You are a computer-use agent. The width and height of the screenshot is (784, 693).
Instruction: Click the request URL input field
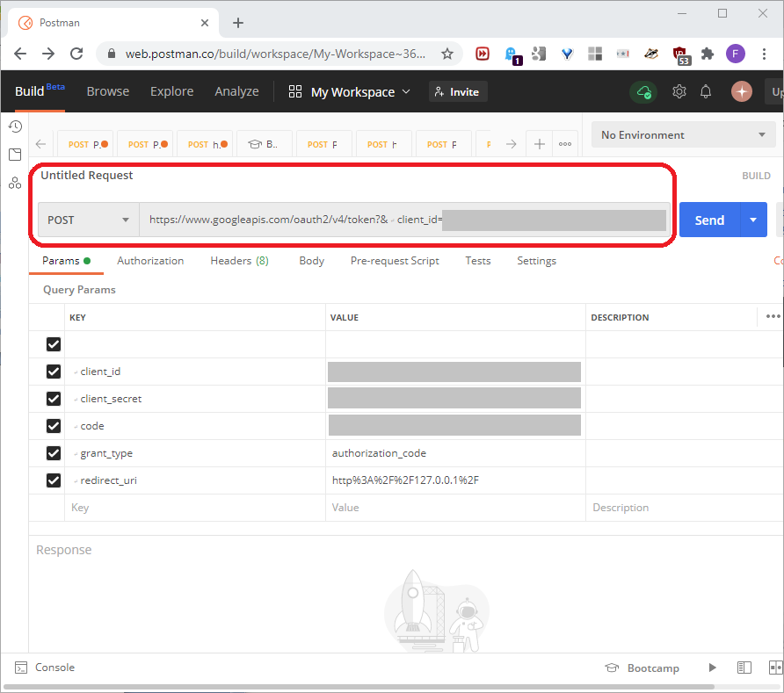tap(404, 220)
